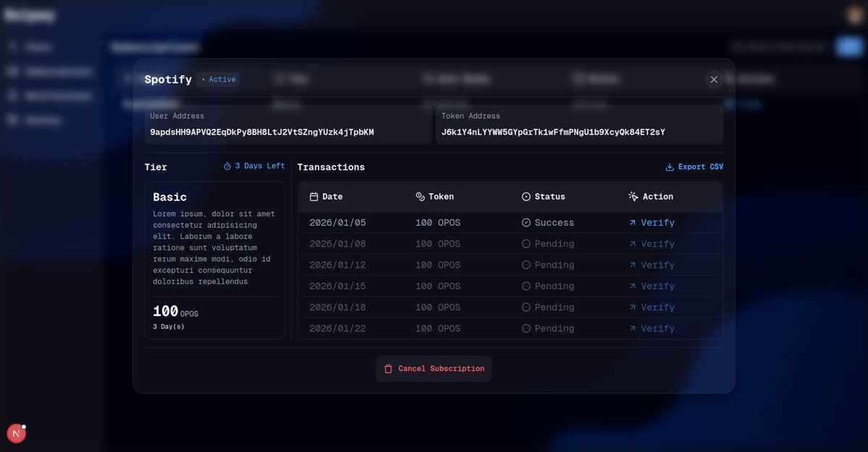The height and width of the screenshot is (452, 868).
Task: Click the Cancel Subscription button
Action: tap(434, 368)
